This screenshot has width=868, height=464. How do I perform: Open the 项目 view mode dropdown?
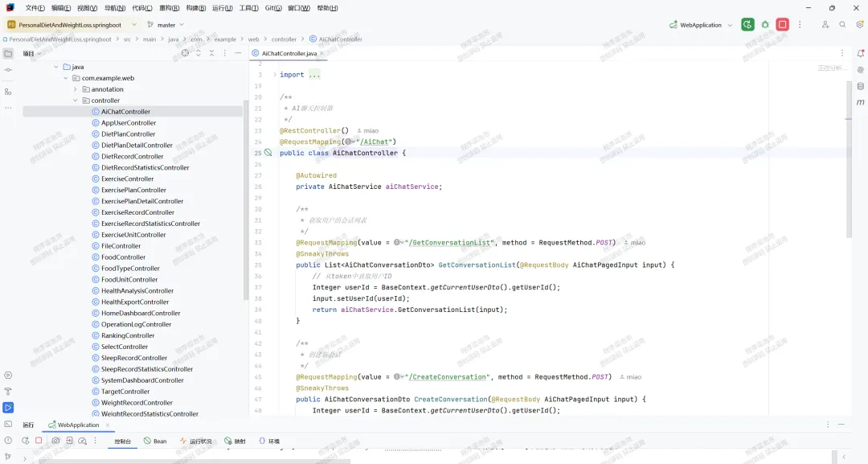coord(31,54)
